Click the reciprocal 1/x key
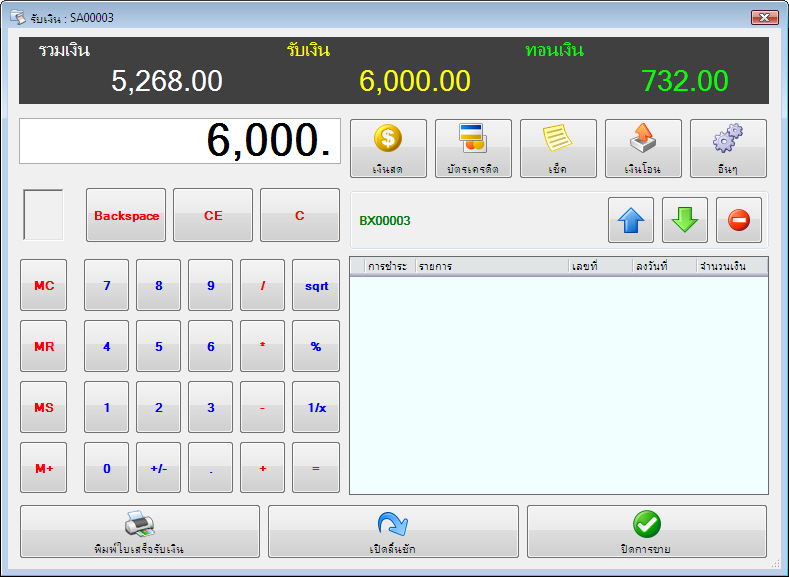Screen dimensions: 789x577 click(316, 407)
